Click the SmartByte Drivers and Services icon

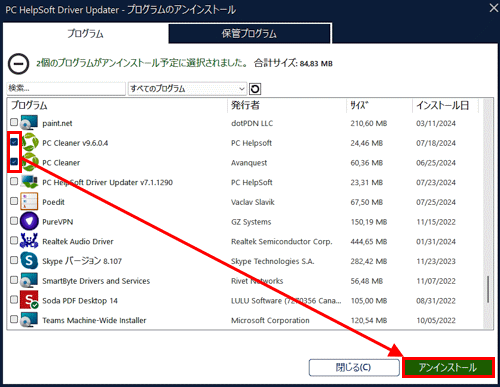(x=29, y=280)
